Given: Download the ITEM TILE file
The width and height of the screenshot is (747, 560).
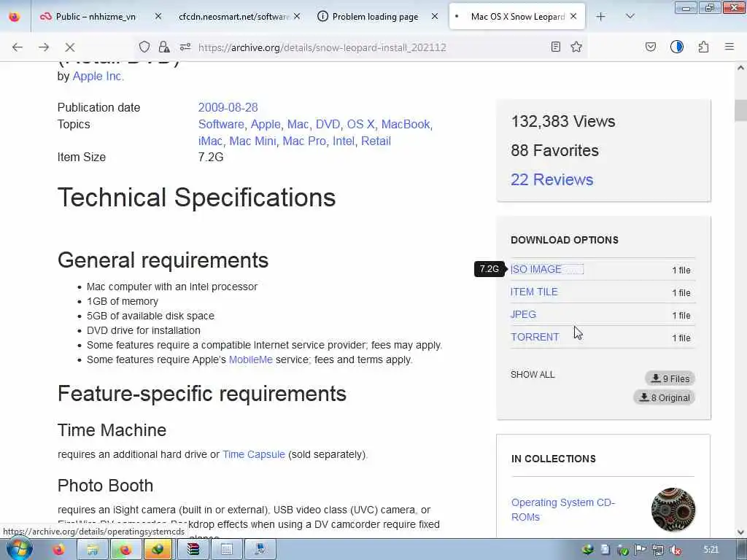Looking at the screenshot, I should [x=534, y=292].
